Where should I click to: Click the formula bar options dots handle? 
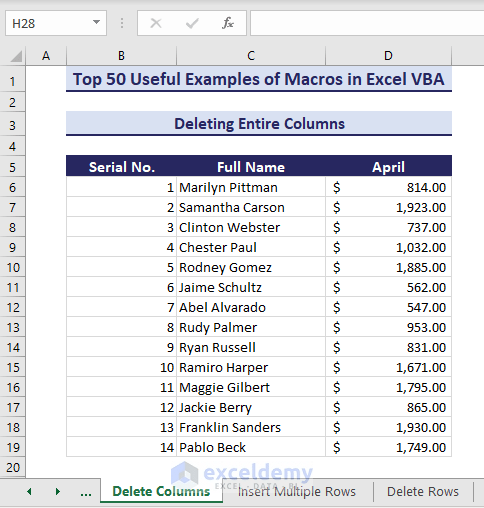(x=122, y=23)
